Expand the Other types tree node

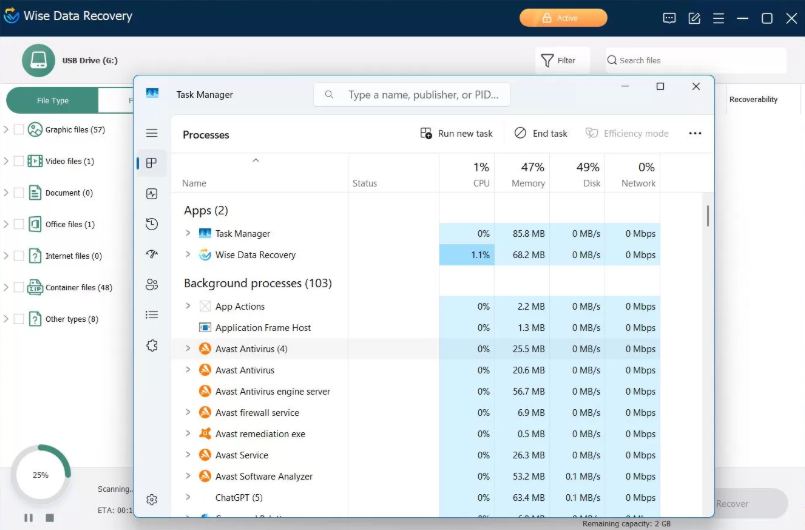pos(6,319)
